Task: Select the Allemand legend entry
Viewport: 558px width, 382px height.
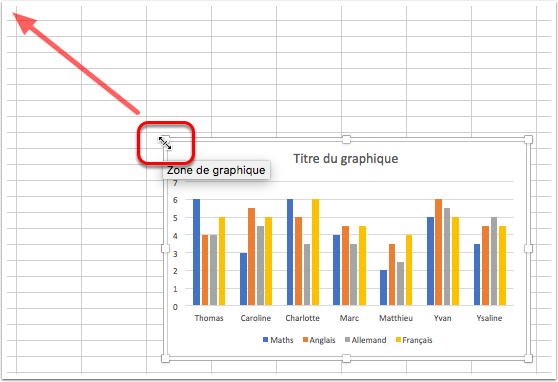Action: pyautogui.click(x=365, y=340)
